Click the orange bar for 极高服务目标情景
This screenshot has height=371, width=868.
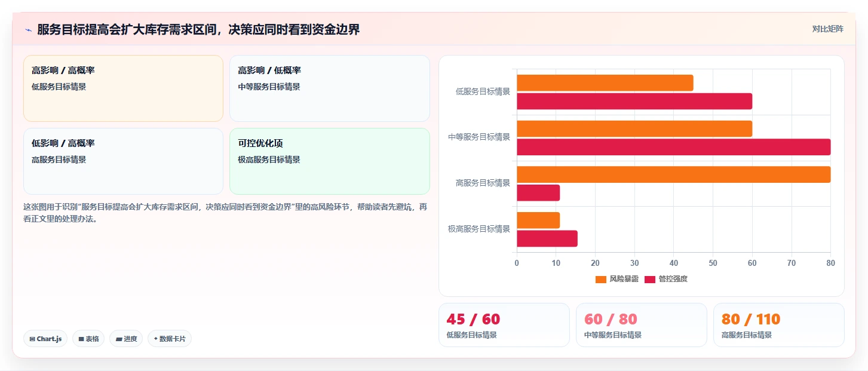tap(538, 220)
